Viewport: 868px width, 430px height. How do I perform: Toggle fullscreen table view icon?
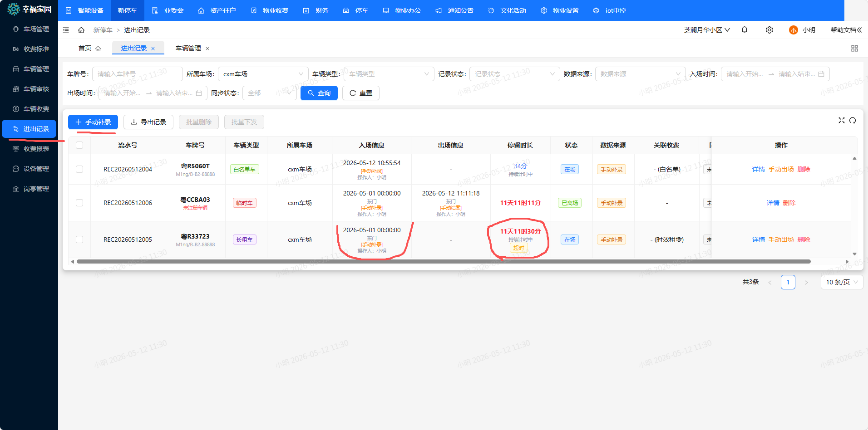pyautogui.click(x=842, y=120)
